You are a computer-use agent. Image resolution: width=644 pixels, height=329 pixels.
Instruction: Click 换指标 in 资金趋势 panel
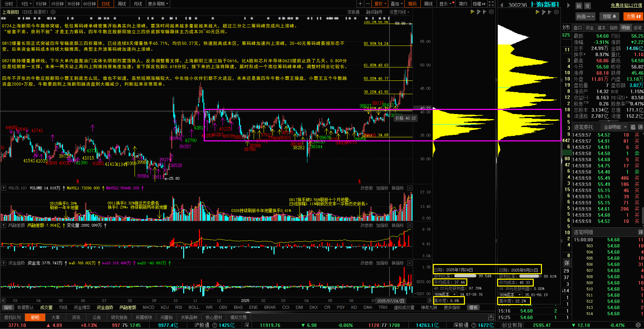(398, 263)
